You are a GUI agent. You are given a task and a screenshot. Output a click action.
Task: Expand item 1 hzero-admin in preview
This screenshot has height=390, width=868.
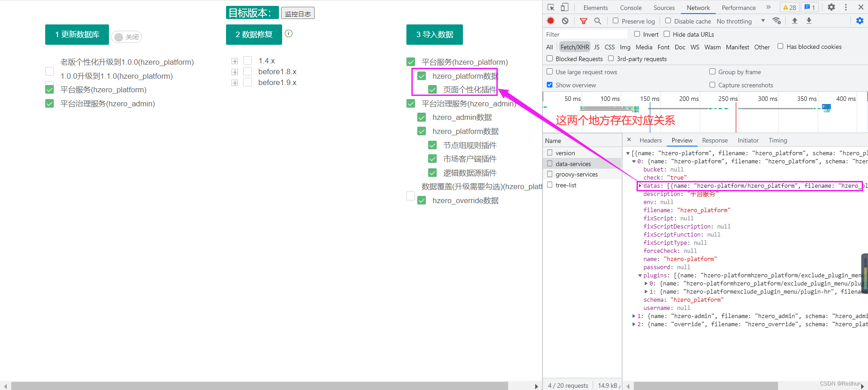coord(634,316)
